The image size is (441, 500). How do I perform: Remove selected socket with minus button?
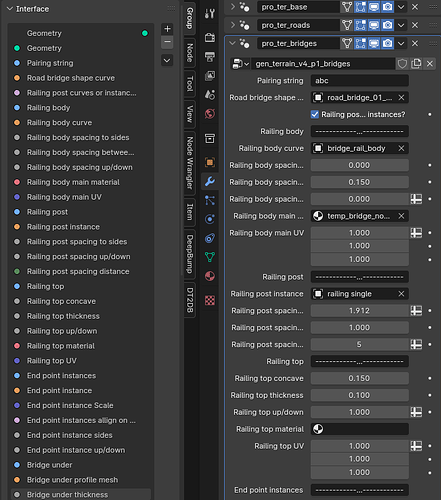pos(167,42)
